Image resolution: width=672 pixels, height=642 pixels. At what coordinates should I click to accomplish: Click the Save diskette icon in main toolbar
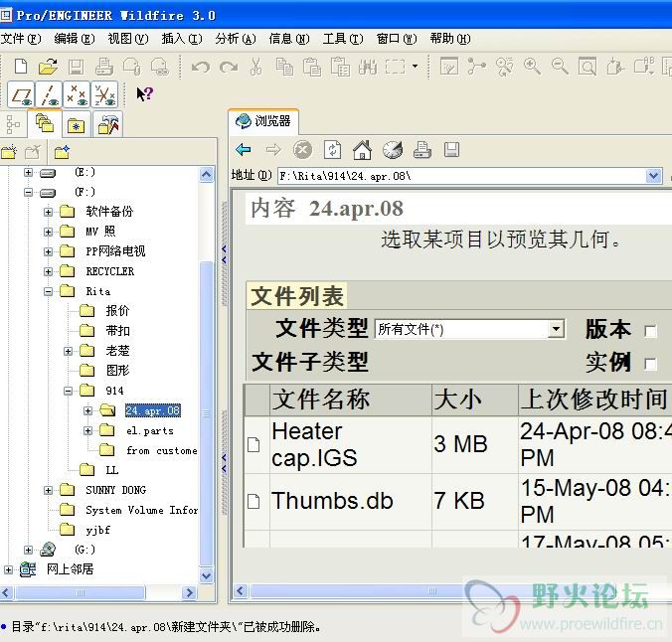pos(76,67)
